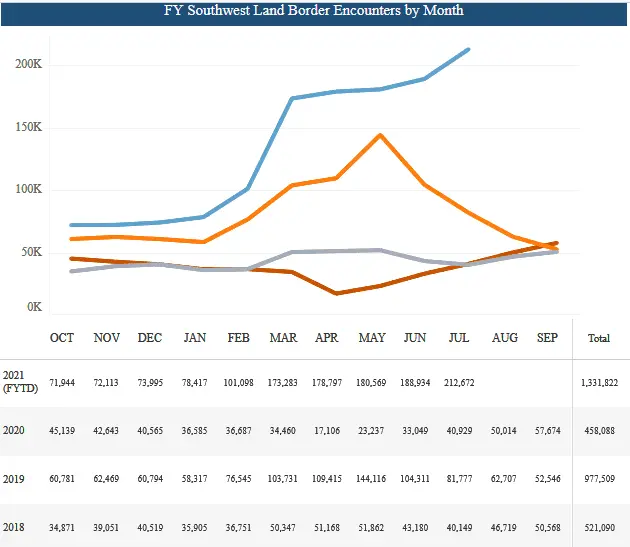Click the JUL column header
The height and width of the screenshot is (547, 630).
point(459,338)
